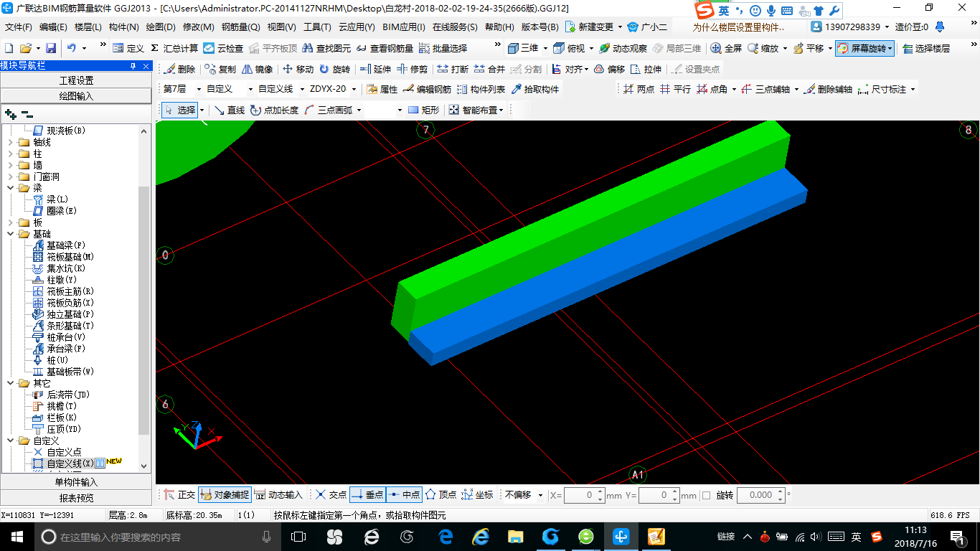Open the 文件(F) menu
Screen dimensions: 980x551
[18, 27]
